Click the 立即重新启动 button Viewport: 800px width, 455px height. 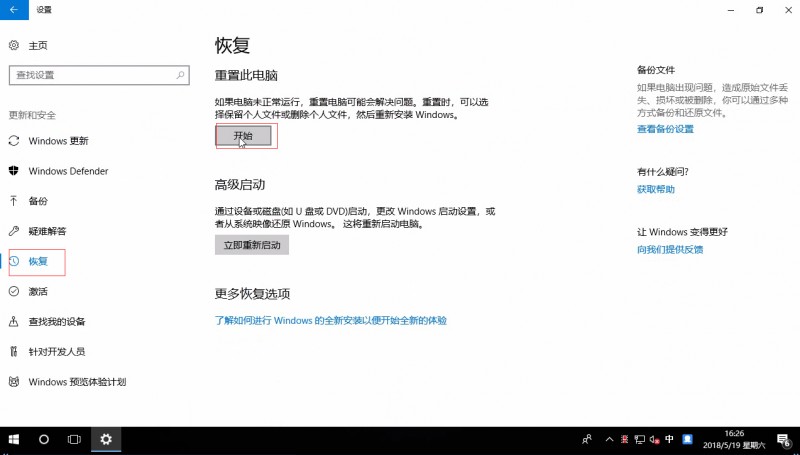click(252, 245)
